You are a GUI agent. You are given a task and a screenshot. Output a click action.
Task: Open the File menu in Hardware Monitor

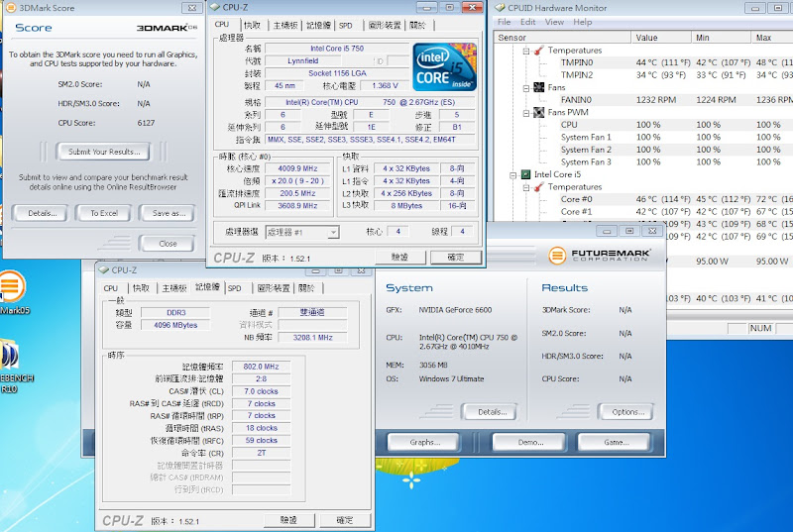505,22
